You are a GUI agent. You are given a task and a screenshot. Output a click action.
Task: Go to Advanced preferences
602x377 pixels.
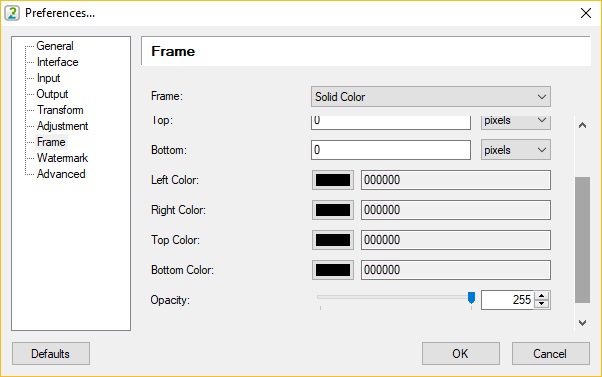tap(61, 174)
